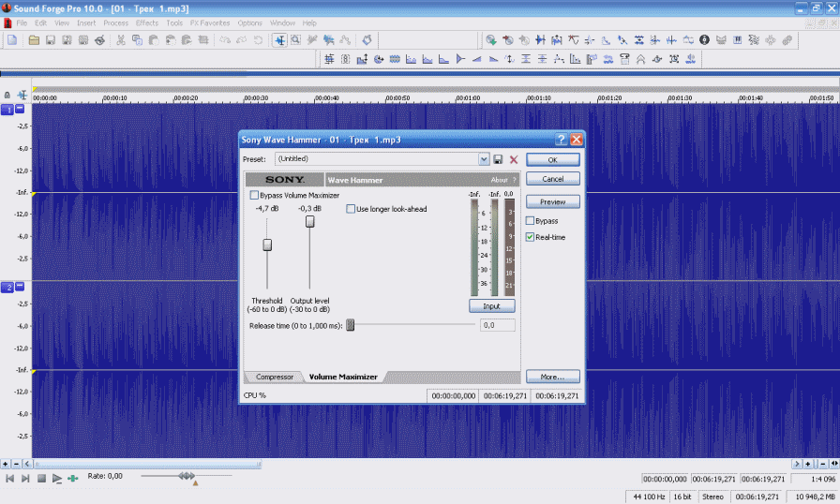The width and height of the screenshot is (840, 504).
Task: Click the Threshold slider handle
Action: click(x=267, y=245)
